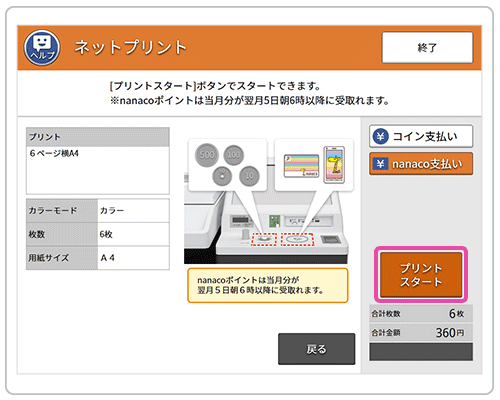This screenshot has width=500, height=400.
Task: Click the 合計金額 360円 row
Action: (x=421, y=332)
